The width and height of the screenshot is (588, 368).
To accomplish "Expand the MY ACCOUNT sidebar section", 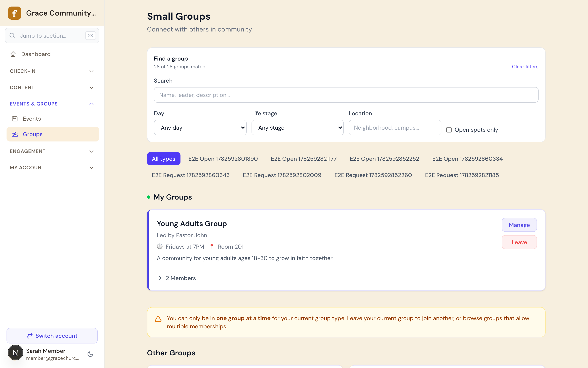I will pos(52,168).
